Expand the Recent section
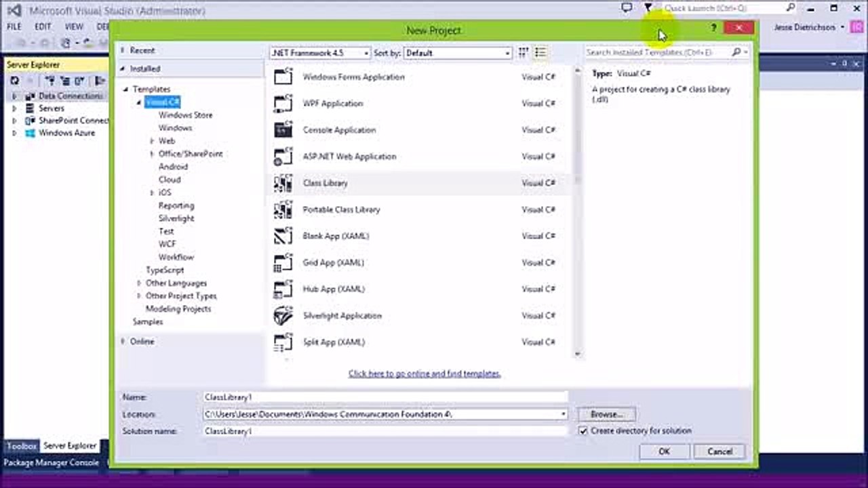Image resolution: width=868 pixels, height=488 pixels. click(x=123, y=50)
